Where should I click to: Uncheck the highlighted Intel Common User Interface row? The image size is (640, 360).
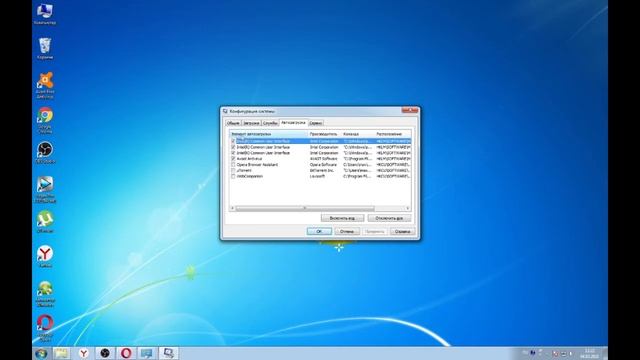(233, 141)
